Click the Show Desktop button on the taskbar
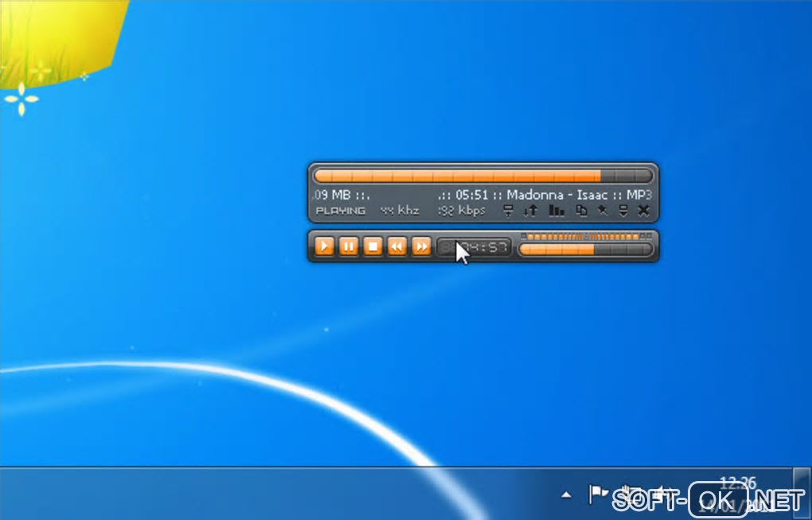 pos(801,494)
